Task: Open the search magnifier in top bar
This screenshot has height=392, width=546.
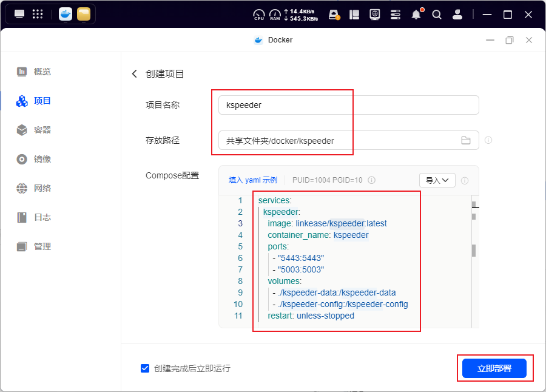Action: click(x=437, y=15)
